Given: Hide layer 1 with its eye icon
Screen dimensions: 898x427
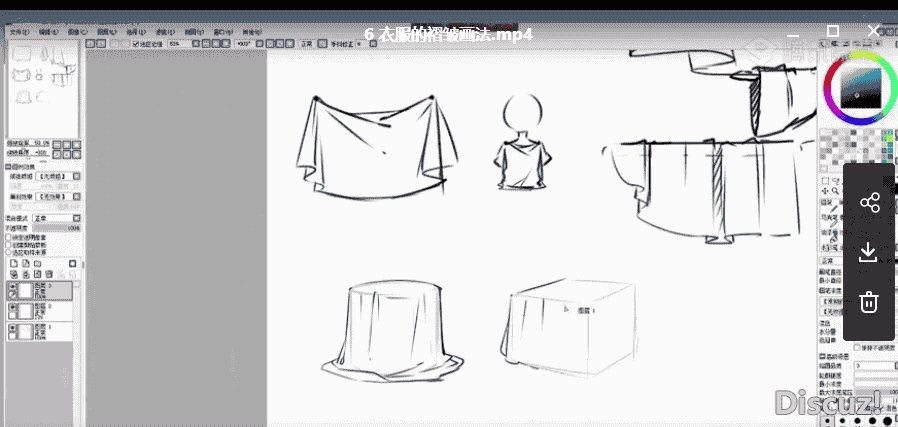Looking at the screenshot, I should point(12,329).
